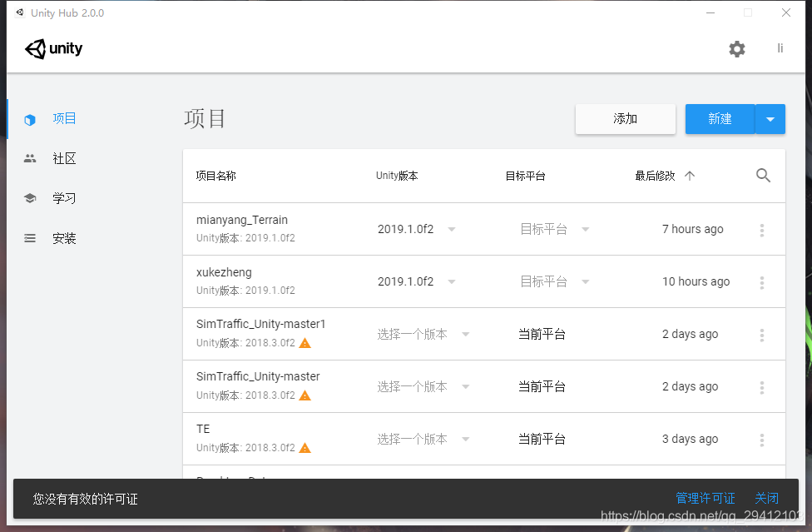This screenshot has height=532, width=812.
Task: Open the 选择一个版本 dropdown for SimTraffic_Unity-master1
Action: tap(423, 334)
